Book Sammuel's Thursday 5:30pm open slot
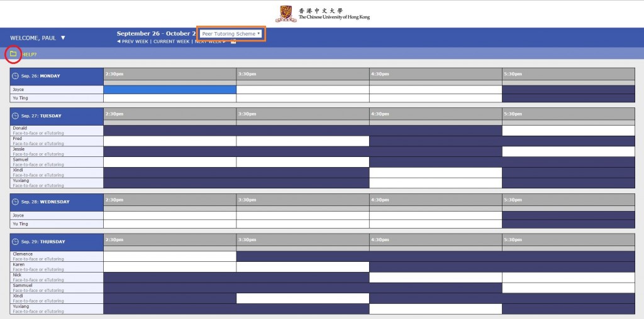 pos(569,288)
